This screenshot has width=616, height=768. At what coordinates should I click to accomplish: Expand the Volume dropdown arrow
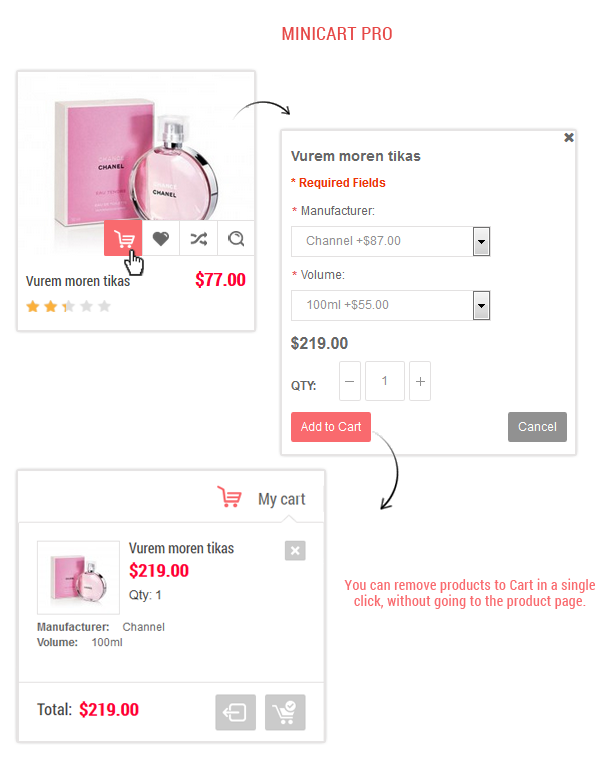coord(481,306)
